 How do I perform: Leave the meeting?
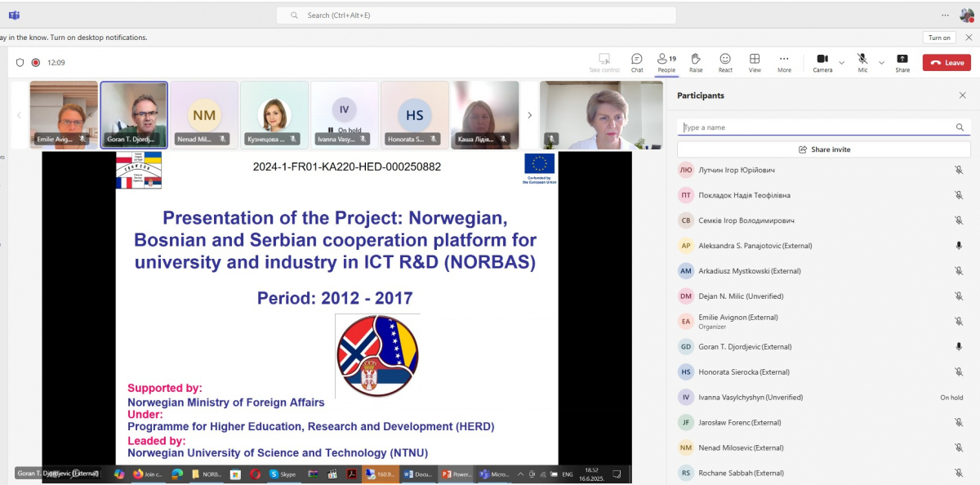pos(947,63)
